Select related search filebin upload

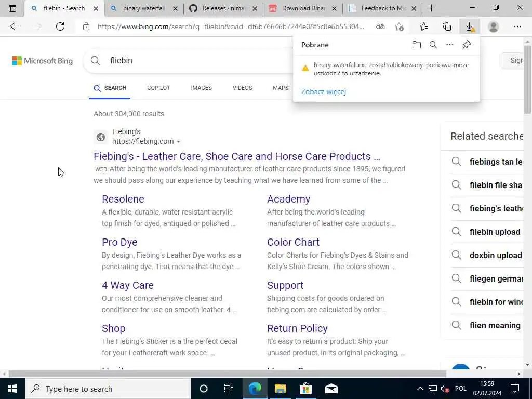[486, 232]
